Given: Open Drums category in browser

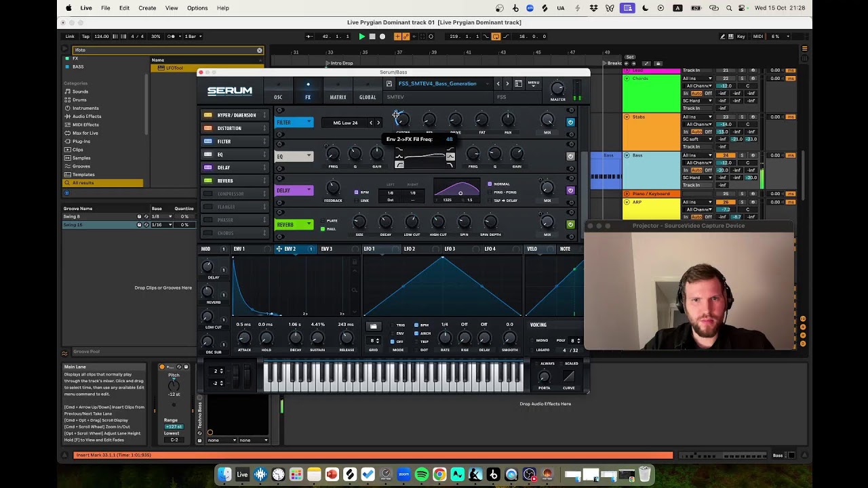Looking at the screenshot, I should click(x=79, y=100).
